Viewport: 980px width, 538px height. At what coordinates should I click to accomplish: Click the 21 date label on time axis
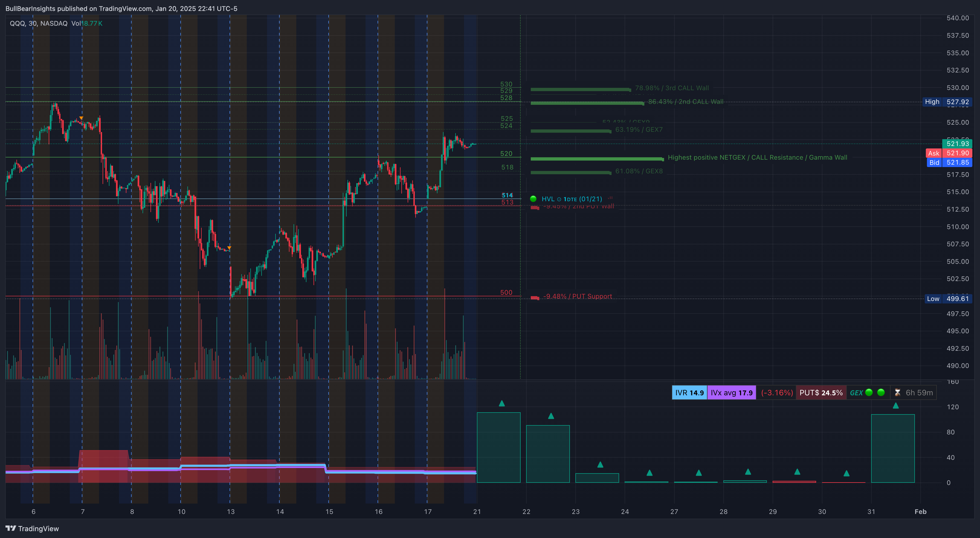477,511
